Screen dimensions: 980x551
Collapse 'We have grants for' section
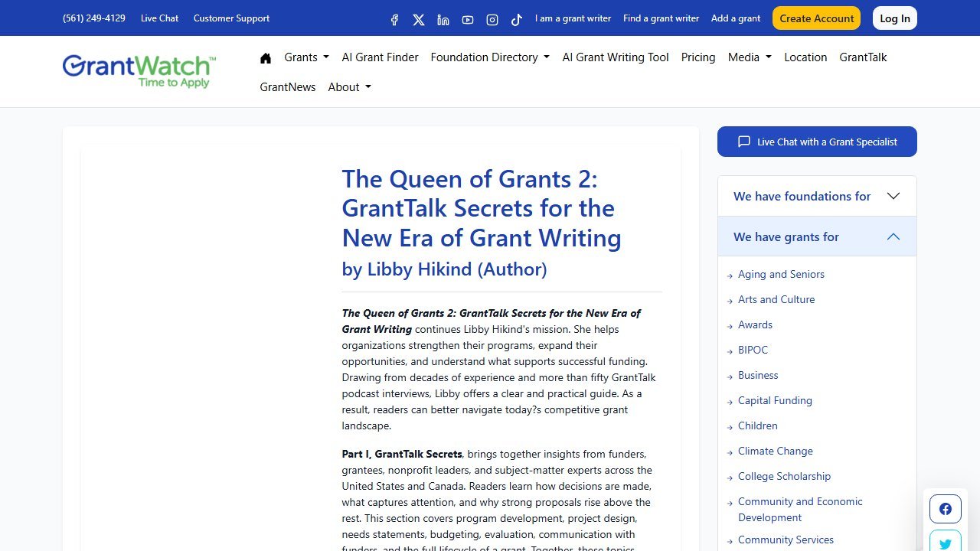click(x=817, y=236)
